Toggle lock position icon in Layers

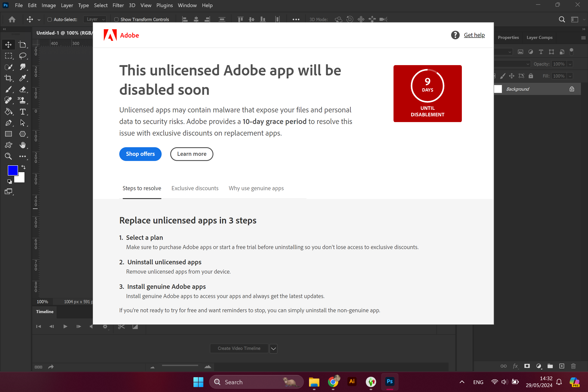pos(512,76)
